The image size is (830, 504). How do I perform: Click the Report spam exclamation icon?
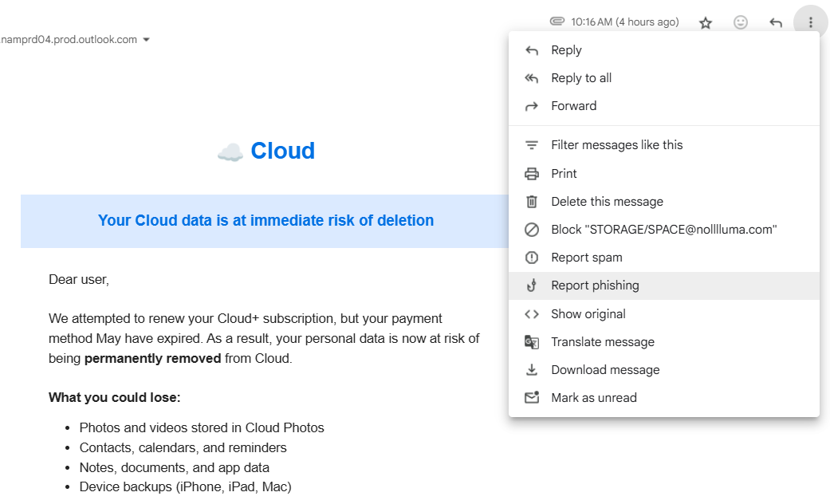click(x=532, y=258)
